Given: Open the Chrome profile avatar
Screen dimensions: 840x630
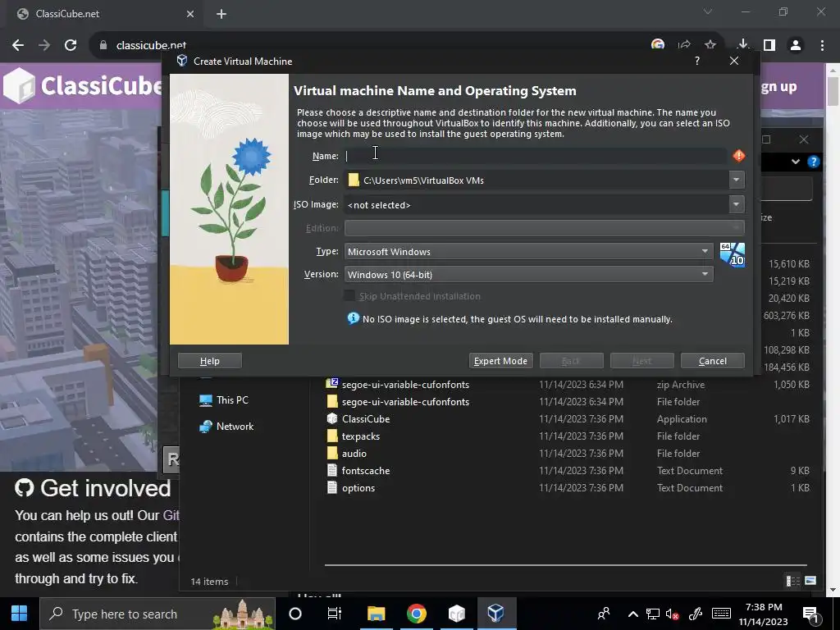Looking at the screenshot, I should (x=796, y=46).
